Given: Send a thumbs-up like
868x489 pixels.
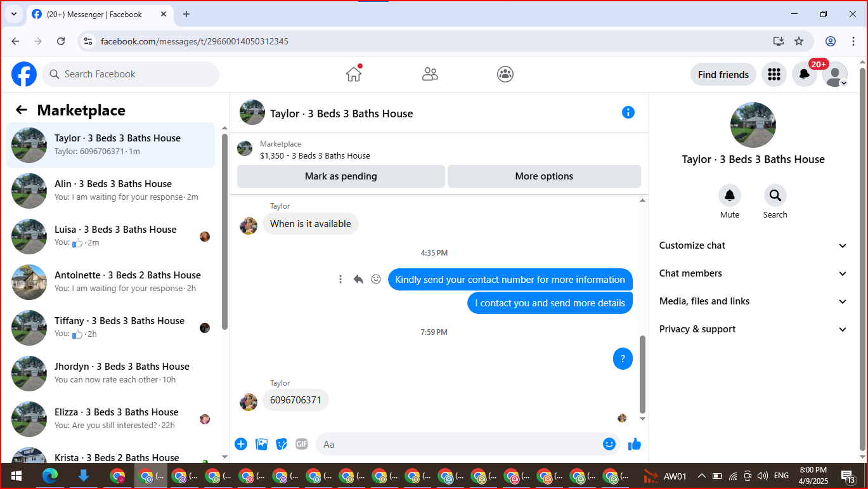Looking at the screenshot, I should click(x=635, y=444).
